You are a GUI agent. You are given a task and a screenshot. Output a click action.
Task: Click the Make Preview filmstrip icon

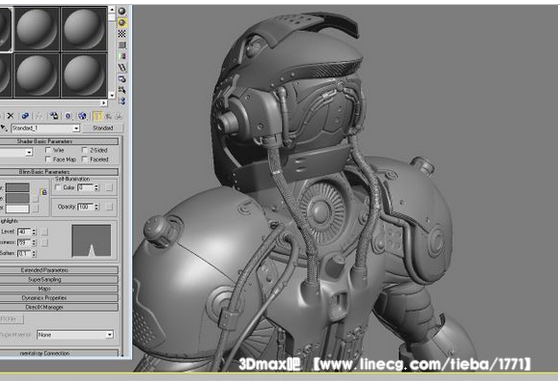(x=122, y=67)
